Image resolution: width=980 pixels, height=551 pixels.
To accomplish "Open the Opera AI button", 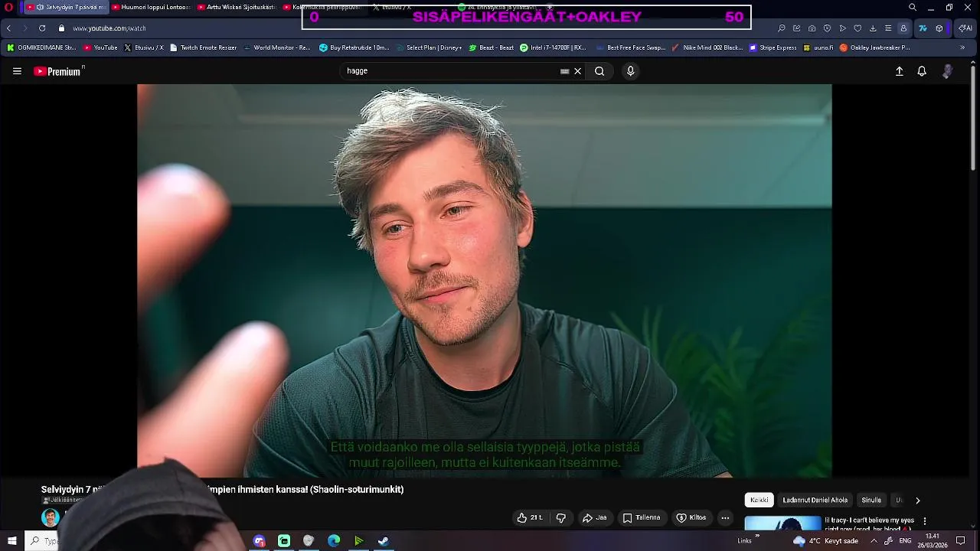I will tap(965, 28).
